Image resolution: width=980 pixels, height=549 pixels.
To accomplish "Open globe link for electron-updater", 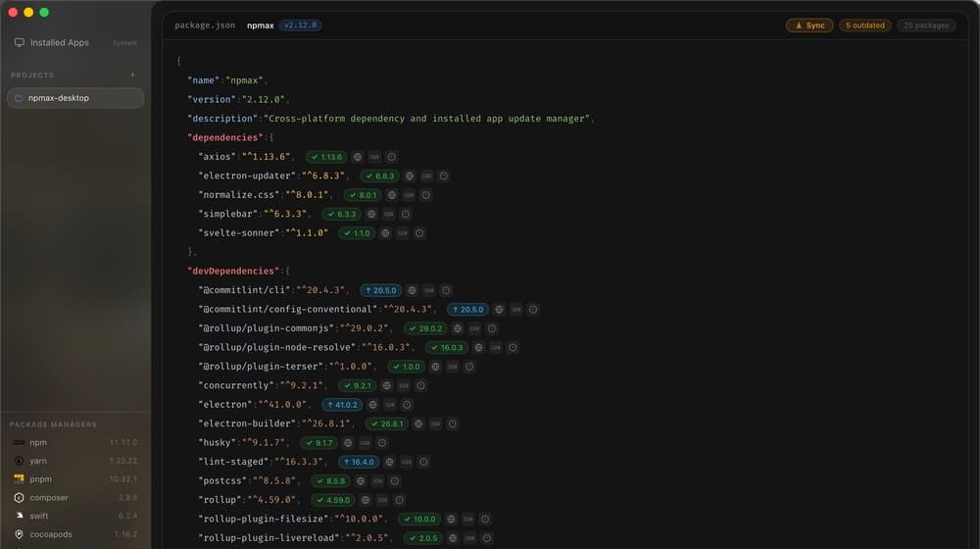I will [410, 176].
